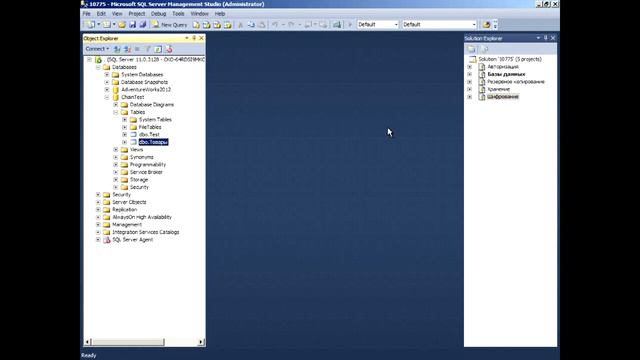Viewport: 640px width, 360px height.
Task: Select the FileTables folder
Action: tap(150, 127)
